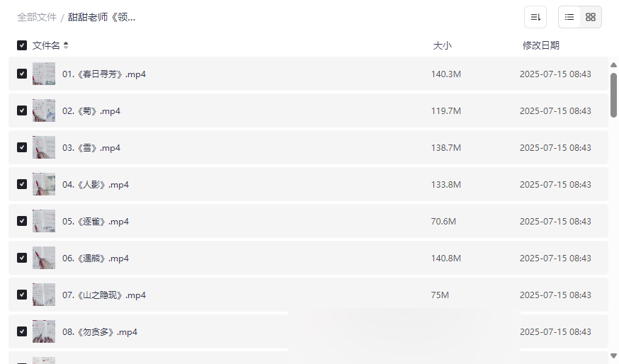The width and height of the screenshot is (619, 364).
Task: Open thumbnail of 04.《人影》.mp4
Action: point(44,184)
